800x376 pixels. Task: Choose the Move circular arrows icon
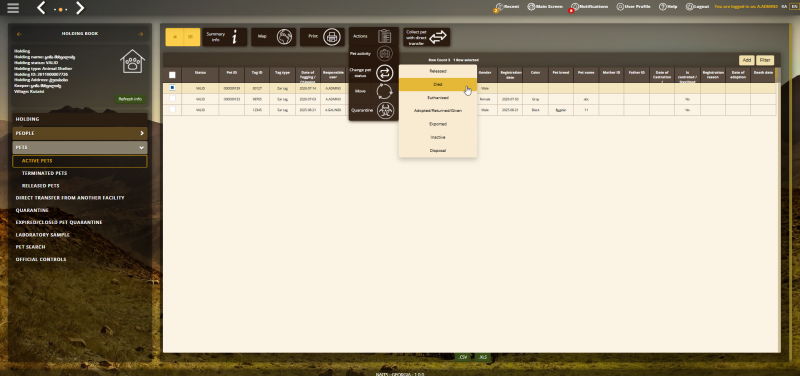pyautogui.click(x=385, y=91)
